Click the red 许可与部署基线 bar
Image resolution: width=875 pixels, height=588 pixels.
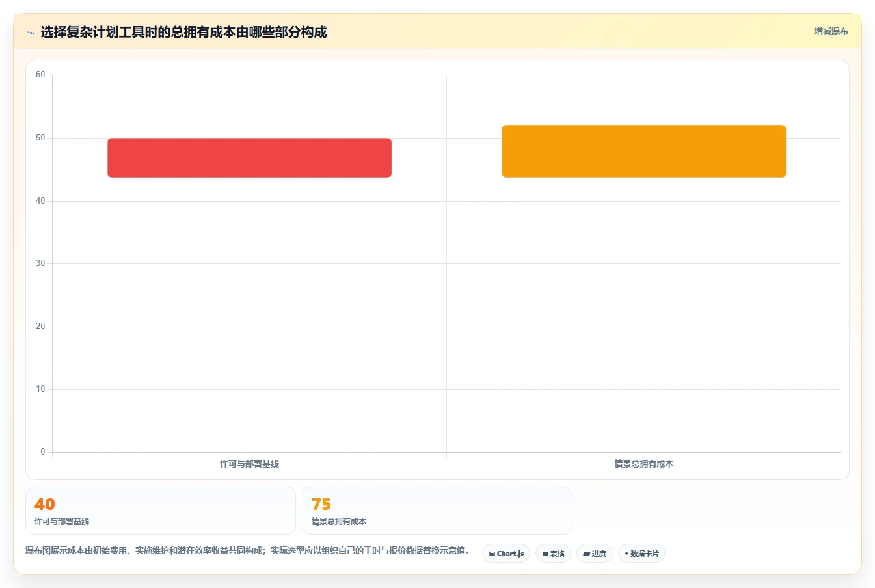click(x=249, y=157)
